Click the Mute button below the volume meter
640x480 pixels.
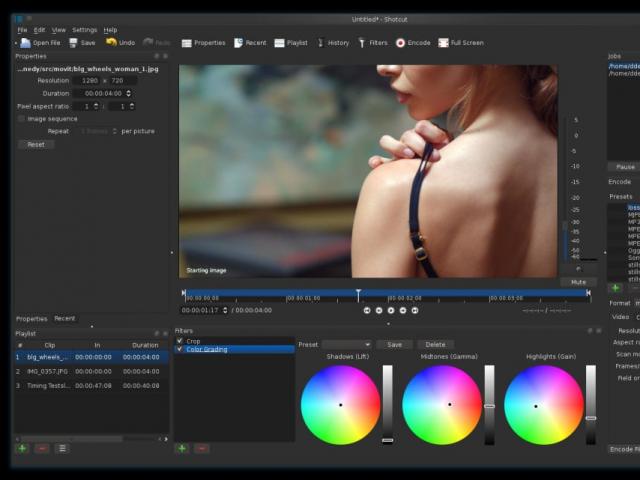pos(578,282)
